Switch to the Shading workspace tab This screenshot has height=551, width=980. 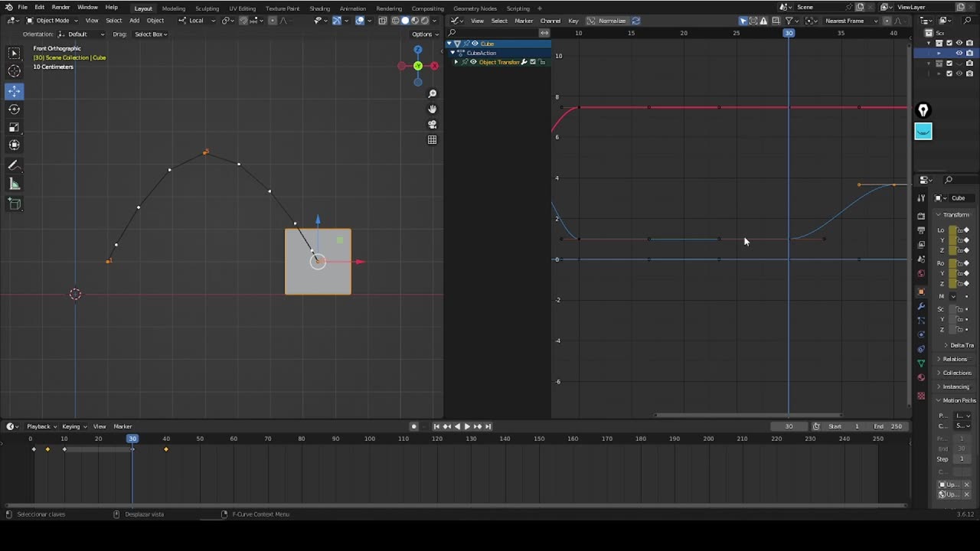click(x=319, y=8)
